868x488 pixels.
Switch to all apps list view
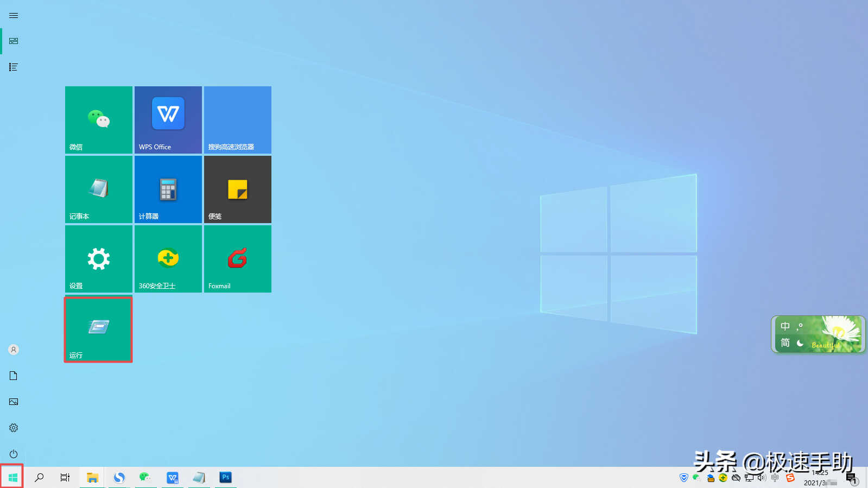(14, 67)
